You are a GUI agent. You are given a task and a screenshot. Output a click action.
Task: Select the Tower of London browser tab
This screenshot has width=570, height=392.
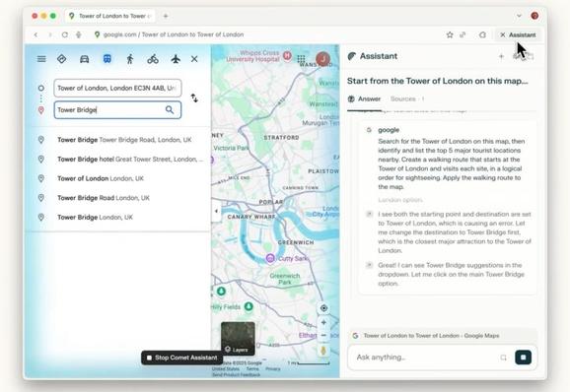coord(109,16)
